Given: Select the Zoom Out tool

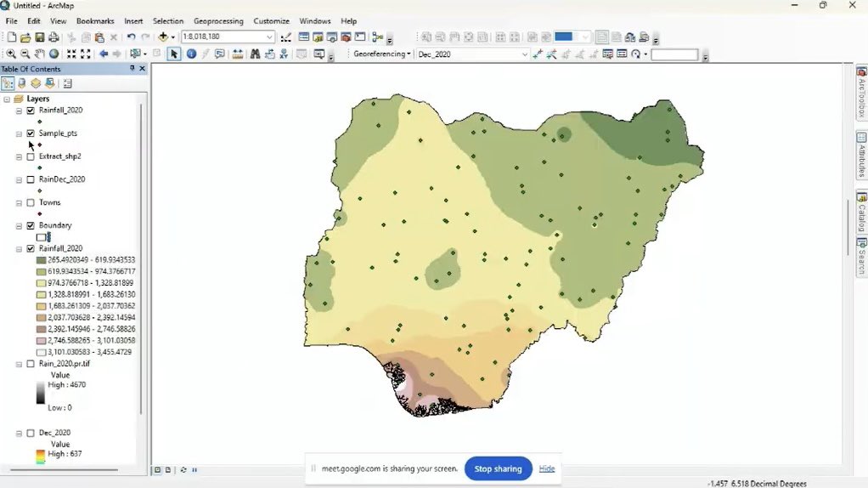Looking at the screenshot, I should (25, 54).
